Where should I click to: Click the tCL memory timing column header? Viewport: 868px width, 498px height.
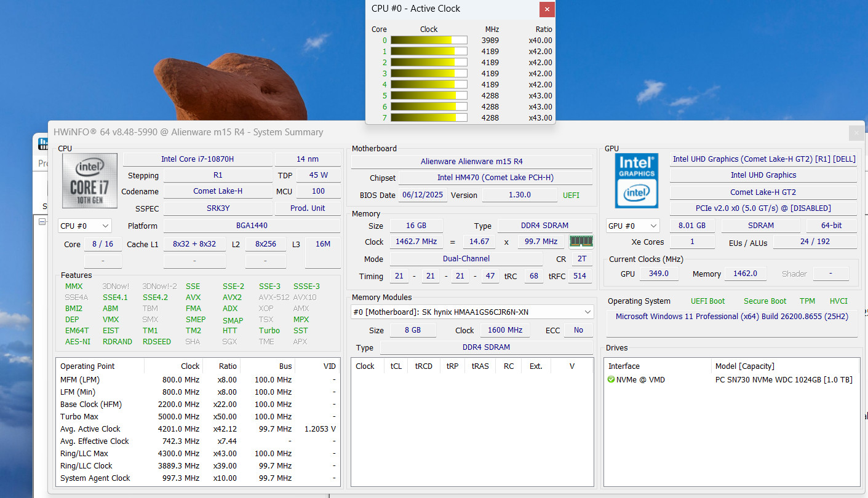(x=396, y=366)
